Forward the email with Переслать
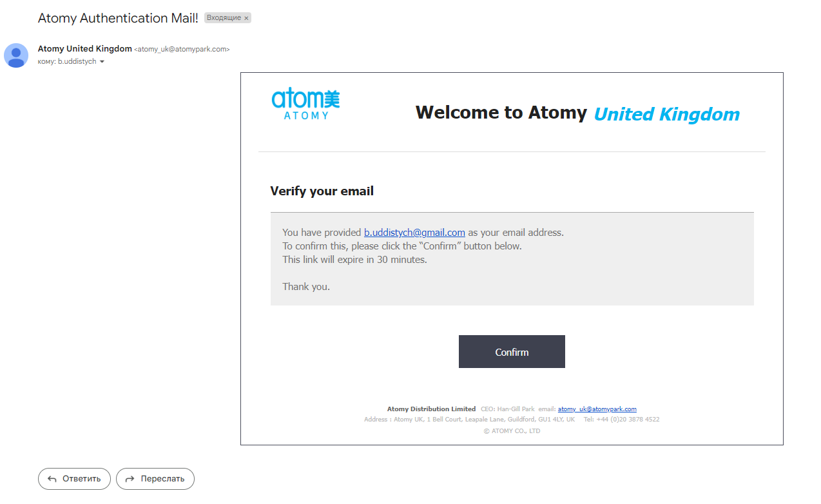The height and width of the screenshot is (504, 821). [155, 479]
